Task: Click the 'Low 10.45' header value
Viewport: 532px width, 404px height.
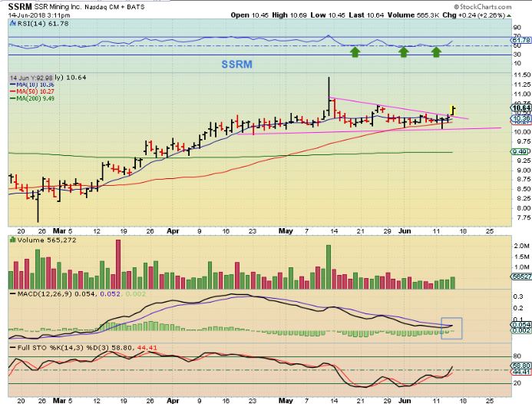Action: pyautogui.click(x=327, y=15)
